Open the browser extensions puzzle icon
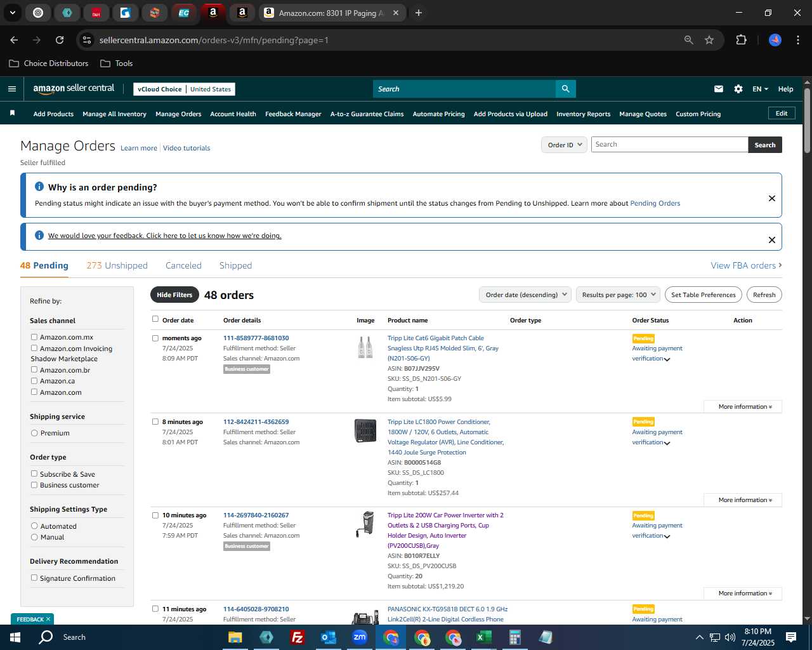 pos(741,40)
